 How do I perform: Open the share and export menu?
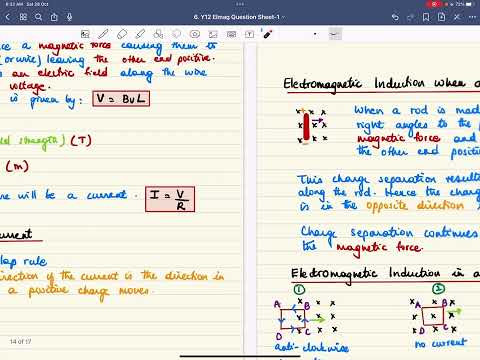(54, 17)
